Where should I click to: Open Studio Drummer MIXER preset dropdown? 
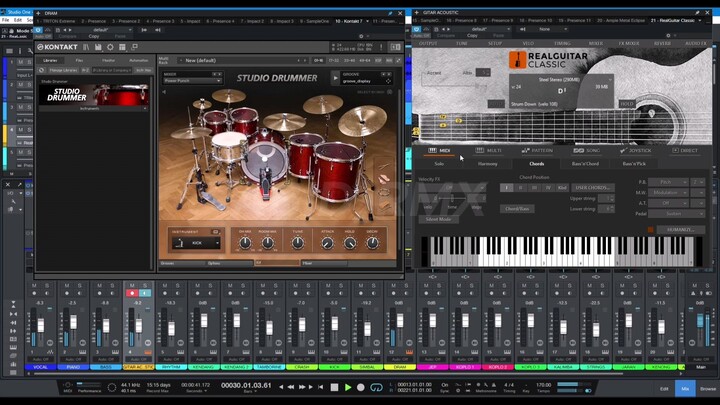point(193,81)
